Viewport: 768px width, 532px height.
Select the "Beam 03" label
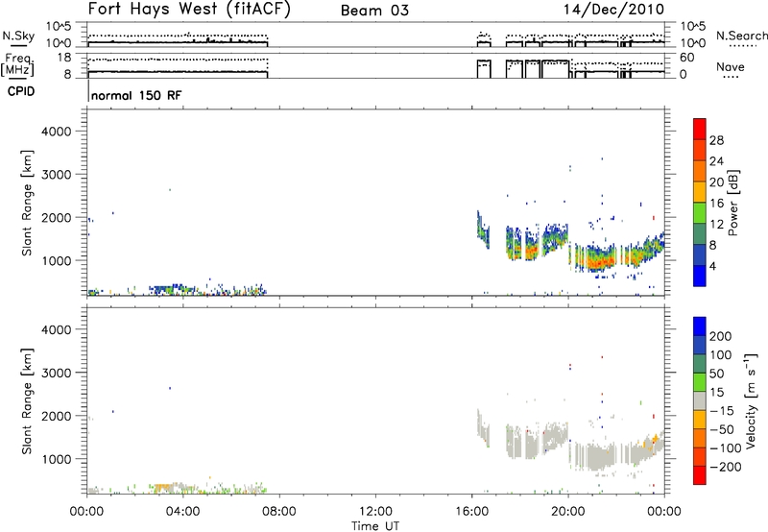coord(374,11)
